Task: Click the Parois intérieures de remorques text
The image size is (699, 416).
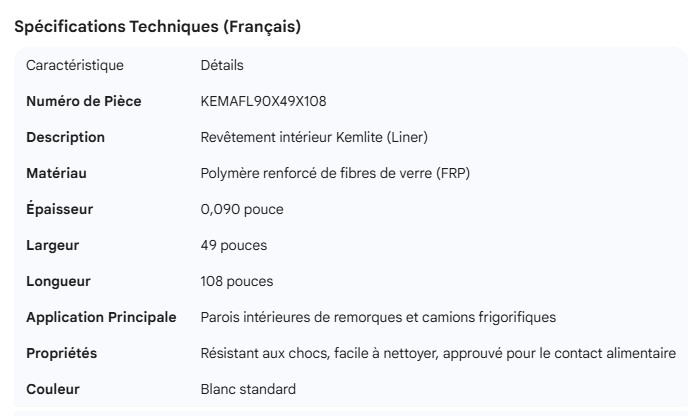Action: point(378,317)
